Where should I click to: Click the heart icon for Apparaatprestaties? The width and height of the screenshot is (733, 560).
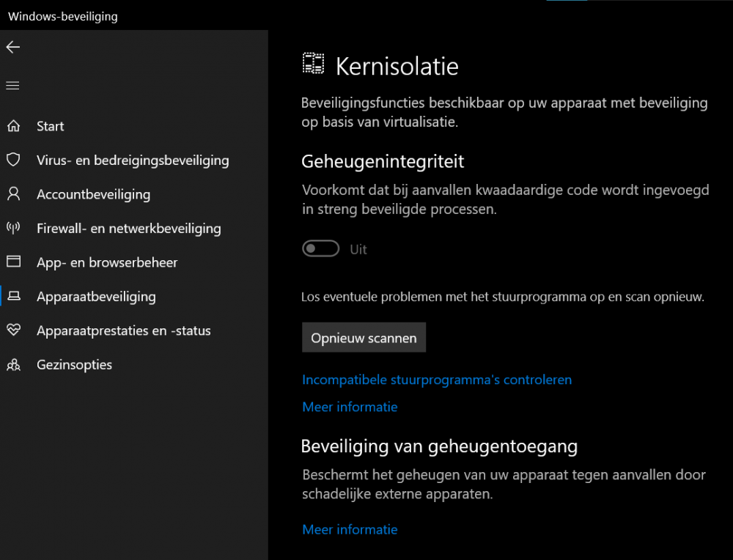(x=13, y=331)
